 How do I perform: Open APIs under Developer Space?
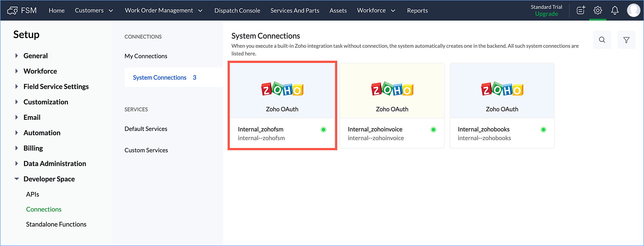(x=33, y=194)
